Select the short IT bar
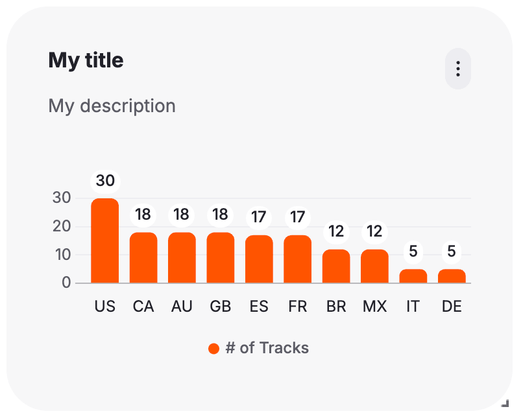 413,276
